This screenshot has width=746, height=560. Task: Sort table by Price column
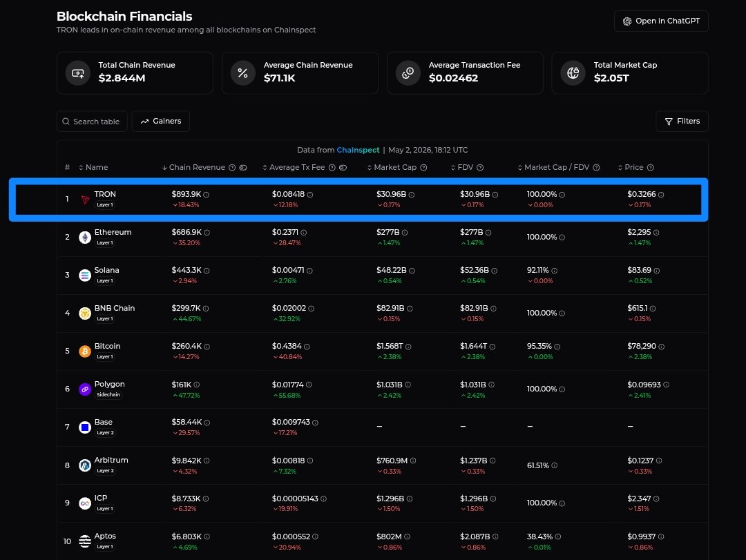pos(631,168)
